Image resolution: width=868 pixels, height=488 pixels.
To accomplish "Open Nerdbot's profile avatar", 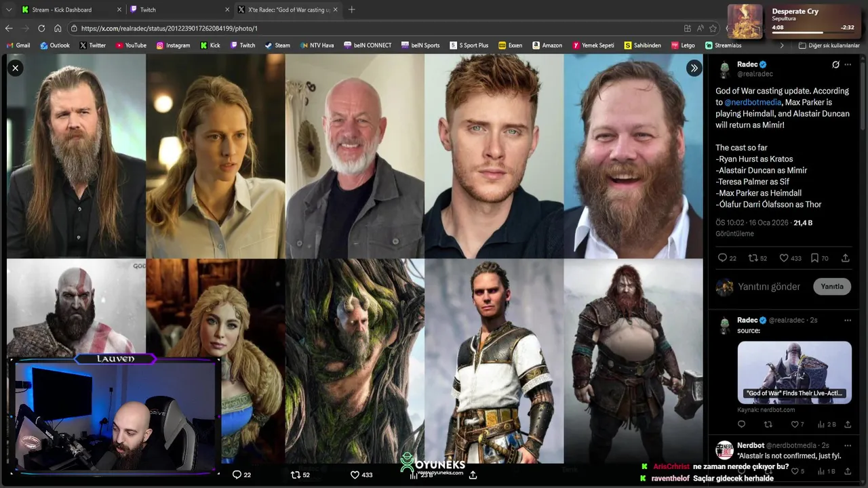I will tap(724, 450).
